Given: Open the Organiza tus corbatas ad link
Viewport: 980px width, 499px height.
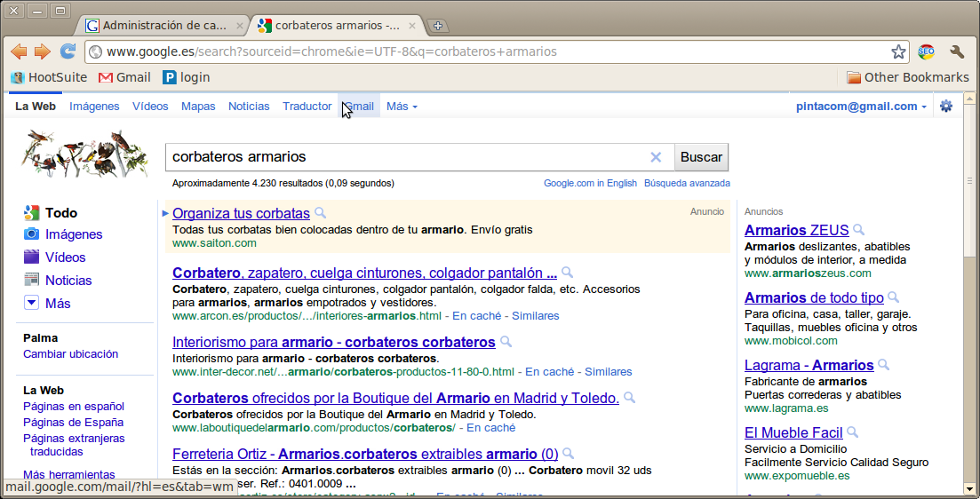Looking at the screenshot, I should [241, 213].
